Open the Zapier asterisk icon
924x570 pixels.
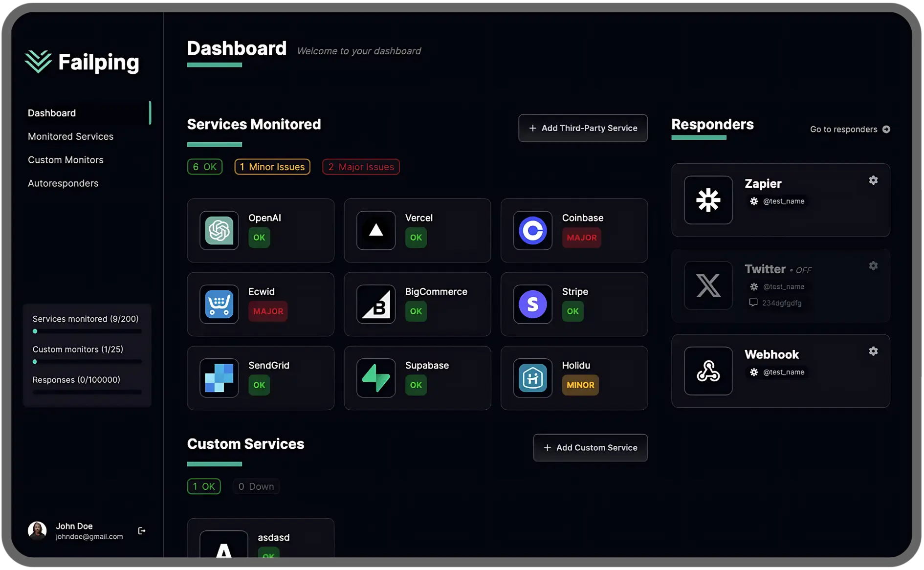coord(708,200)
